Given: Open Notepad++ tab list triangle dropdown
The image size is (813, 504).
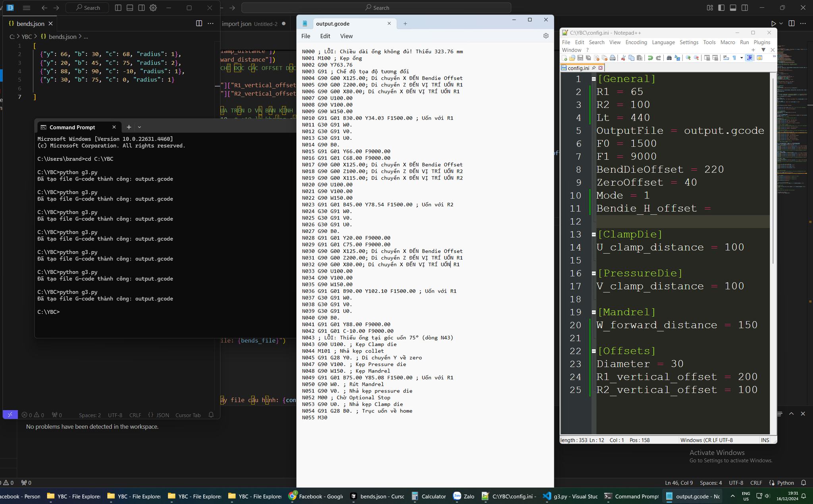Looking at the screenshot, I should point(763,50).
